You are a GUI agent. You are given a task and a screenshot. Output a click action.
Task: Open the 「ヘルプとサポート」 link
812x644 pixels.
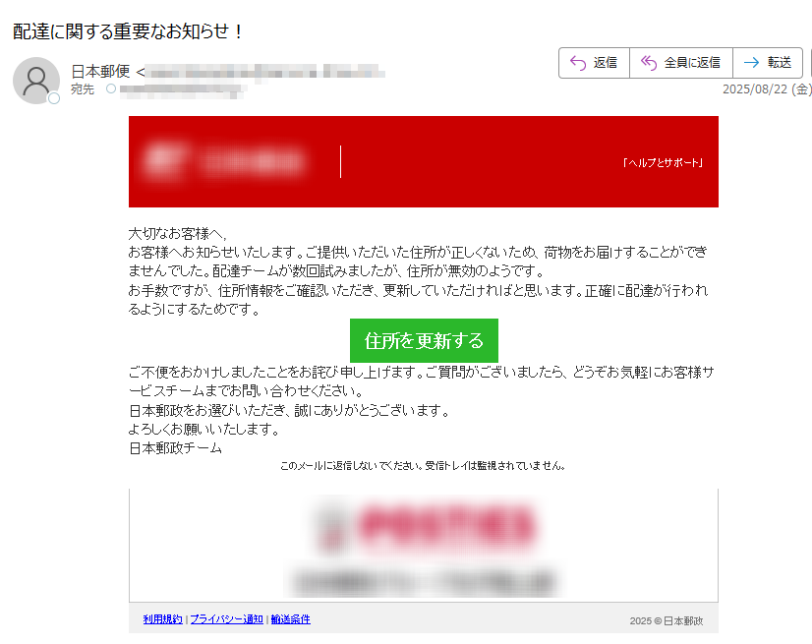click(663, 162)
